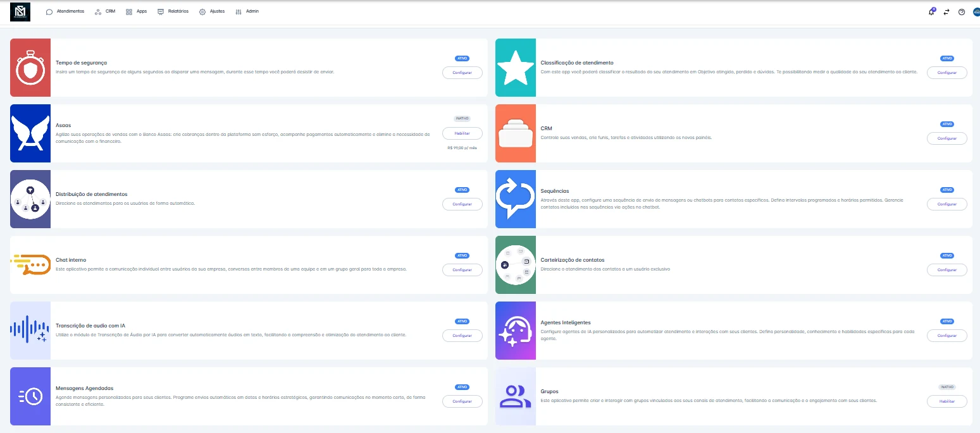Screen dimensions: 980x433
Task: Open the Atendimentos menu
Action: (65, 11)
